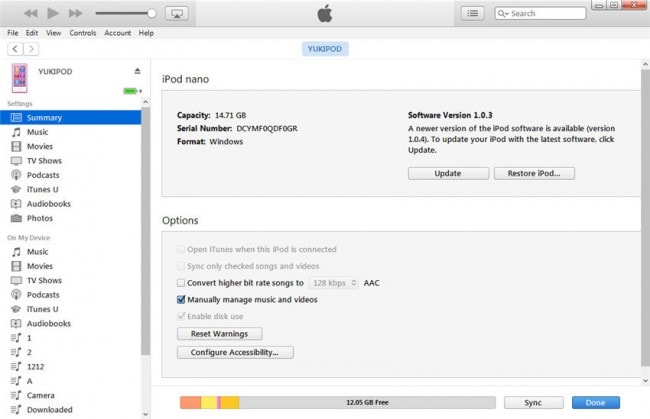The image size is (650, 419).
Task: Click the Update software button
Action: (448, 173)
